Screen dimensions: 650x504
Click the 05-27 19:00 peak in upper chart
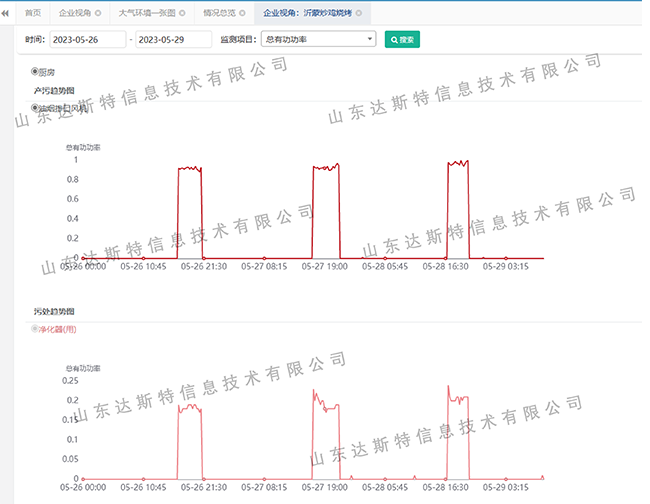coord(326,168)
